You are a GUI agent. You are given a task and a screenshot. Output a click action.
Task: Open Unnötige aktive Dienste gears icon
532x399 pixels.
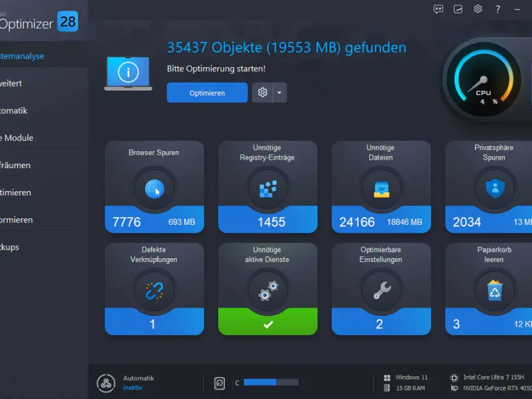pos(268,291)
